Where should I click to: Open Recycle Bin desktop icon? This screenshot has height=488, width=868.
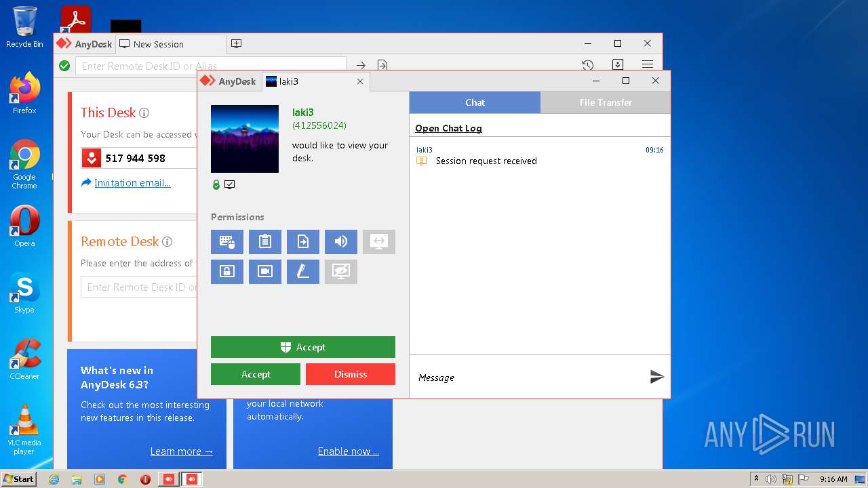pos(24,27)
